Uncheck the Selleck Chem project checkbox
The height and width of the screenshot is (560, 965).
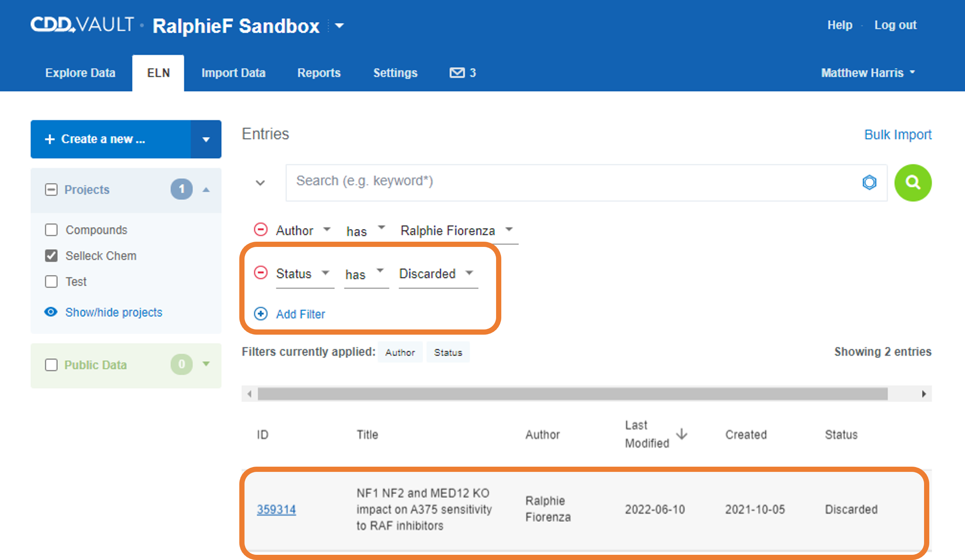(51, 255)
